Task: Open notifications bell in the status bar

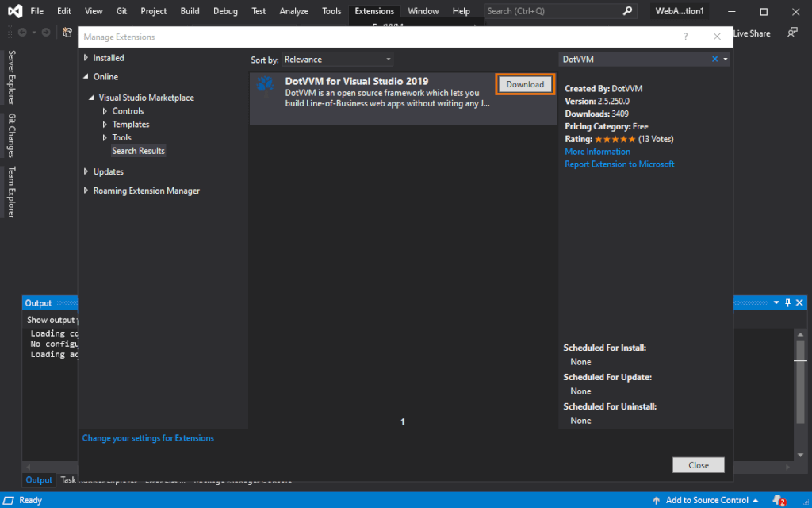Action: tap(778, 500)
